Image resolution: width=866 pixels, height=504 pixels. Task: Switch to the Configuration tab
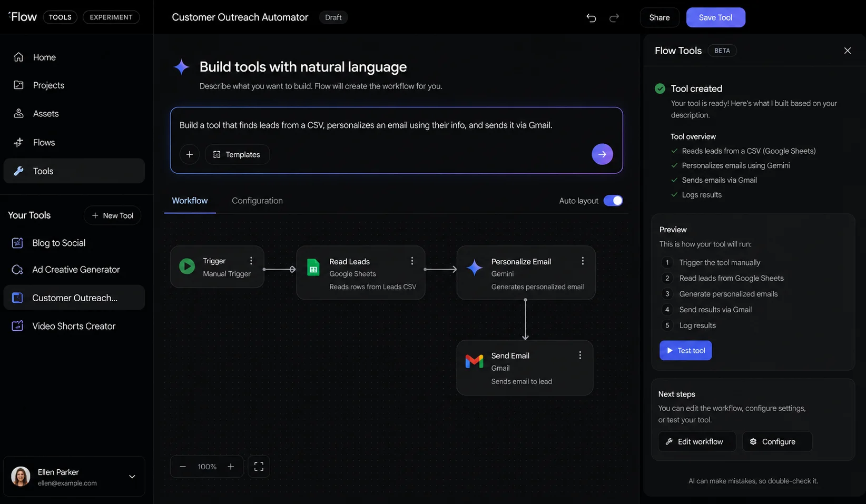tap(257, 201)
